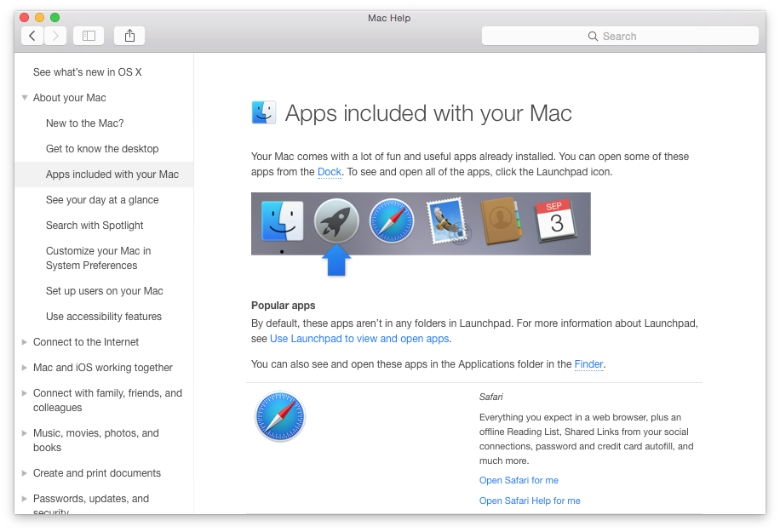This screenshot has width=780, height=532.
Task: Open See your day at a glance
Action: click(x=102, y=200)
